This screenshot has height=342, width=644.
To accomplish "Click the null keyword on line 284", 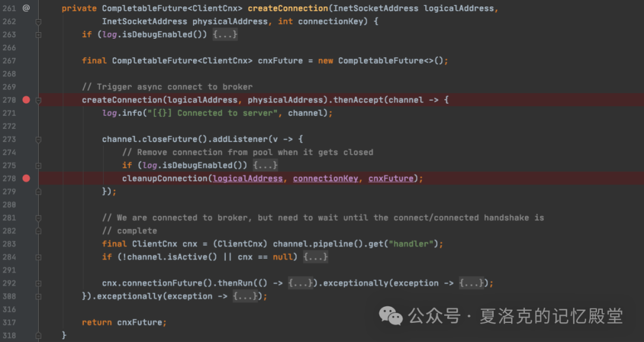I will click(283, 257).
